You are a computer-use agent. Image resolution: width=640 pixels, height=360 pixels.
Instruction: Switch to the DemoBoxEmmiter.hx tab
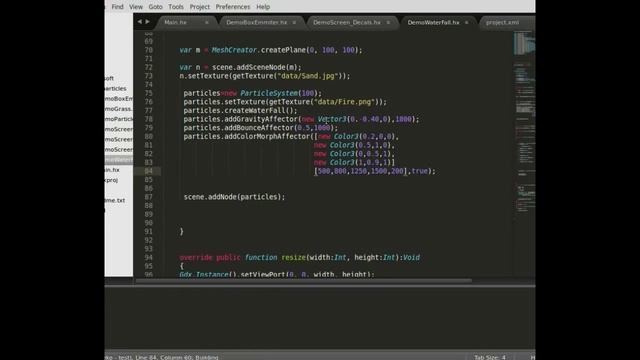[256, 22]
